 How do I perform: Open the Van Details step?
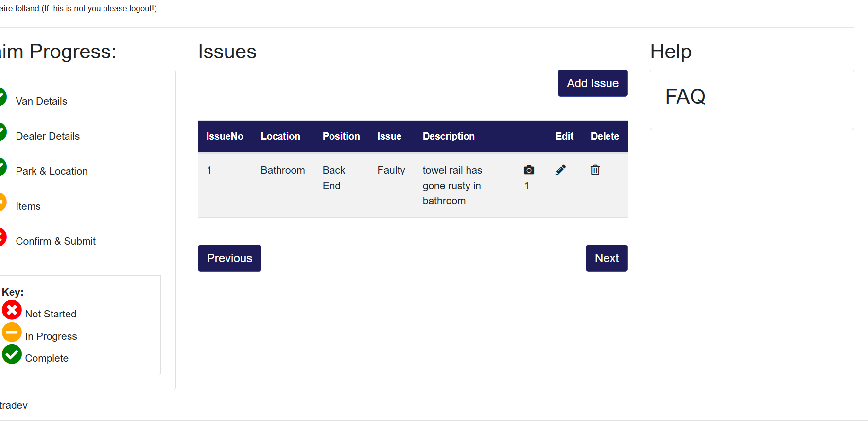pos(41,101)
